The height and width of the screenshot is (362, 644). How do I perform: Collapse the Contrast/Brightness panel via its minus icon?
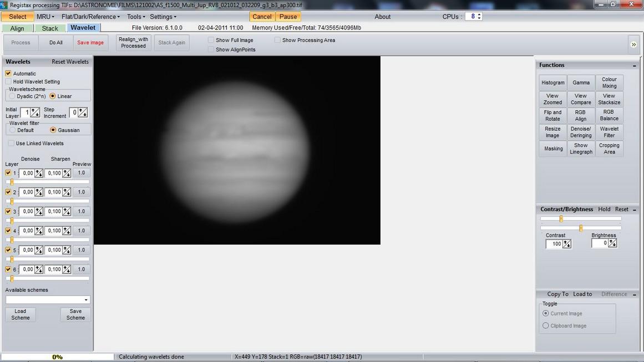coord(634,210)
